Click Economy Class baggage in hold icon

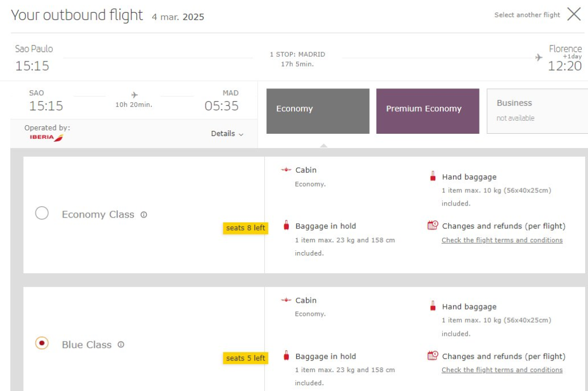(x=286, y=226)
